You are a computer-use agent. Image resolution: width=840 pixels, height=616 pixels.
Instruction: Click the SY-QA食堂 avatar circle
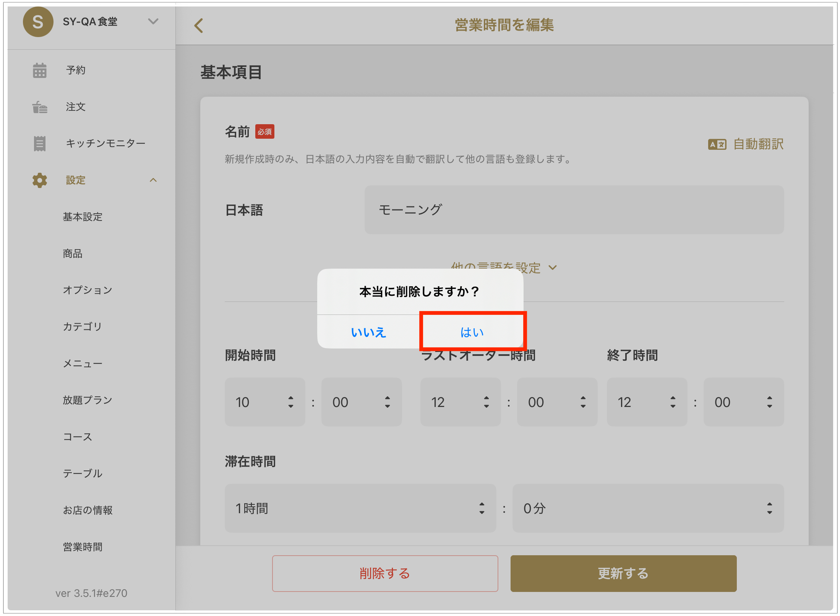coord(38,22)
